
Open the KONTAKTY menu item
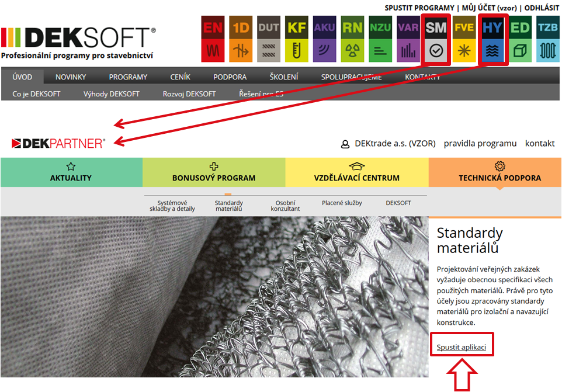[422, 77]
